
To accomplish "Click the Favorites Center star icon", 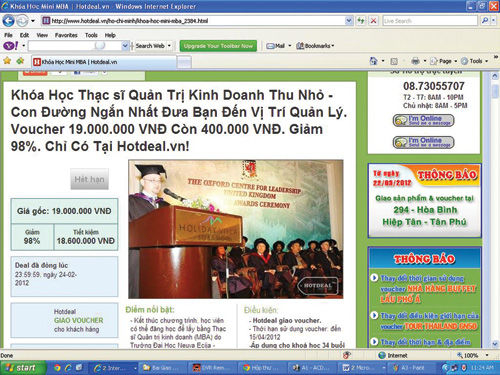I will [7, 61].
